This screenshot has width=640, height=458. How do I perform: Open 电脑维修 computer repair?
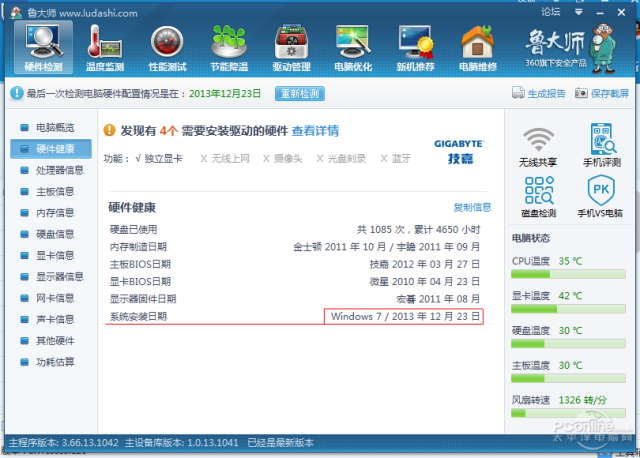pos(478,47)
